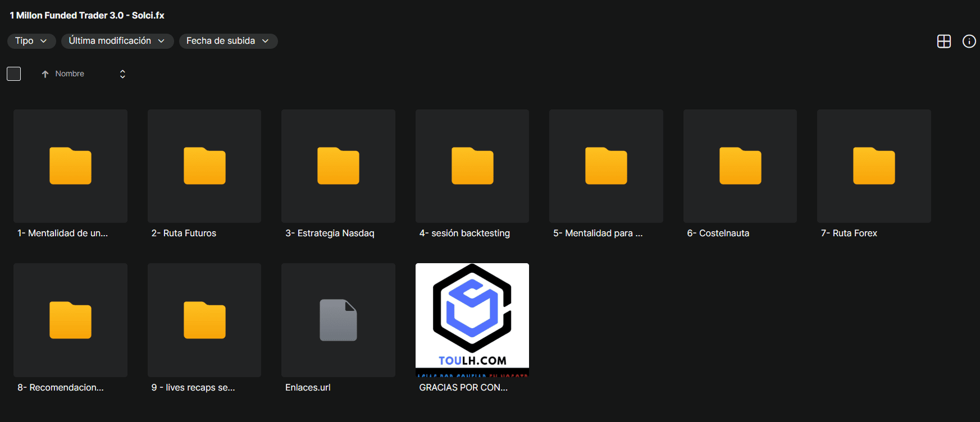Open the info details panel icon
This screenshot has height=422, width=980.
pos(969,41)
